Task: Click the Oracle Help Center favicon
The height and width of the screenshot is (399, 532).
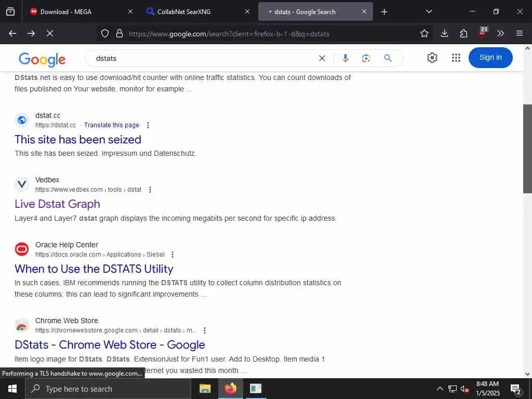Action: (22, 249)
